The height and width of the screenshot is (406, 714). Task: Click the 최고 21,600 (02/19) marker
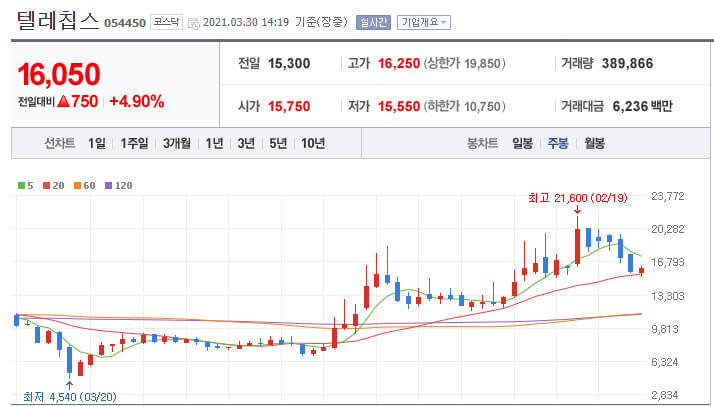tap(577, 198)
